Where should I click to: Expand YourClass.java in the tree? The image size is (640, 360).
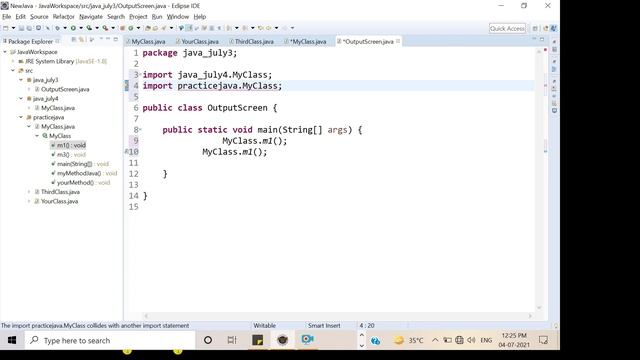click(x=29, y=201)
